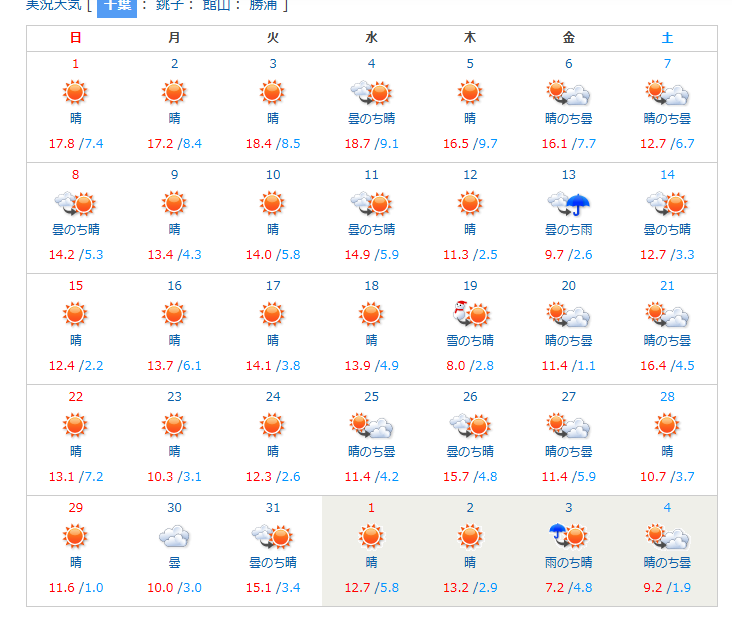Click the rain-then-sunny icon on grayed 3rd

point(568,537)
